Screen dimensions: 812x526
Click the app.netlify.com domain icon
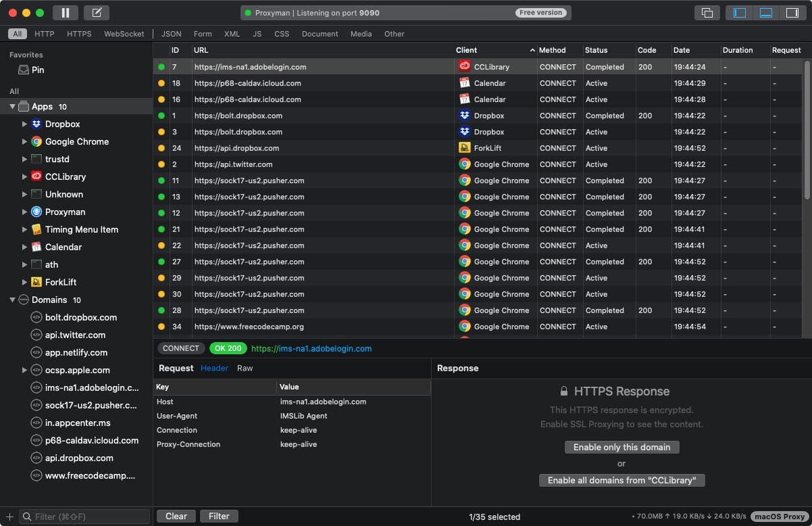[x=36, y=352]
